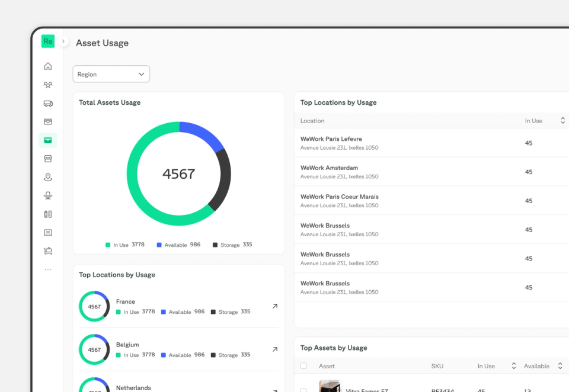
Task: Click the blue Available legend swatch under main chart
Action: point(159,245)
